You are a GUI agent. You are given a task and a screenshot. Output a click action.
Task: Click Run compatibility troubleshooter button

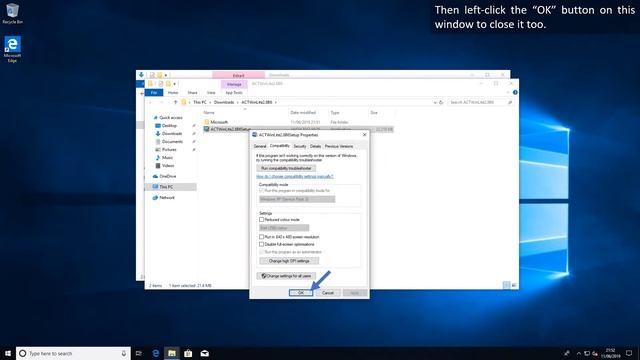tap(286, 168)
